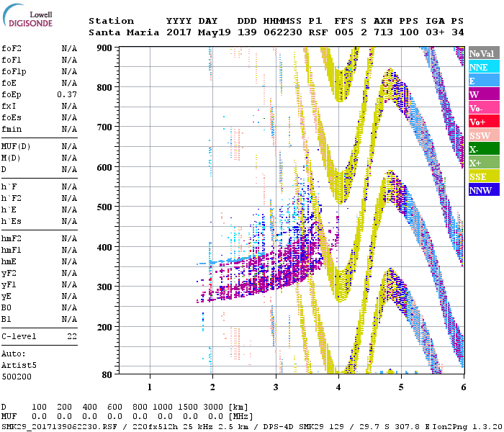
Task: Click the Vo- pink legend swatch
Action: point(483,108)
